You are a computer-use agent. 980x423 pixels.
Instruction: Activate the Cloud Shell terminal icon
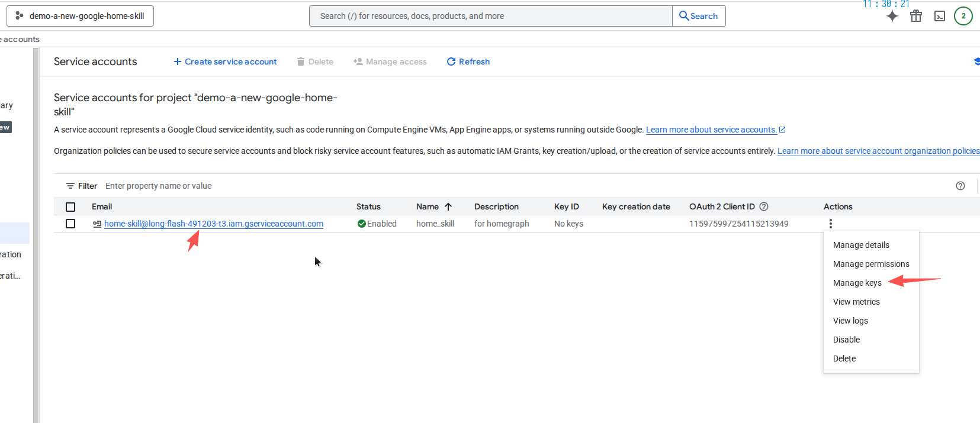[940, 16]
